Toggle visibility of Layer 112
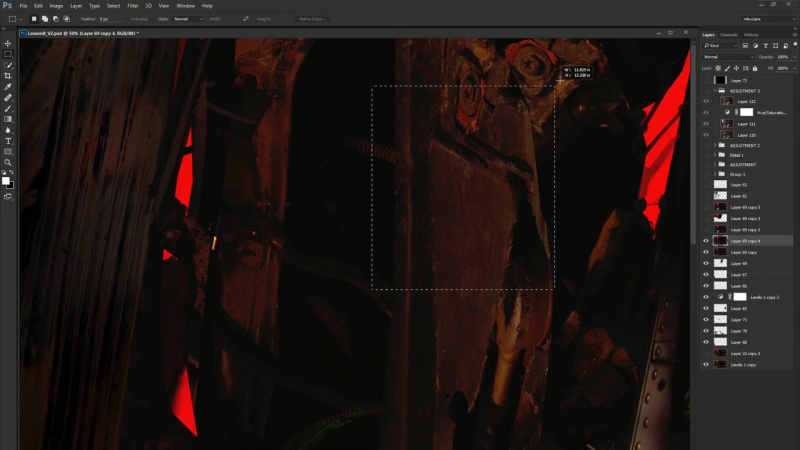The width and height of the screenshot is (800, 450). tap(706, 101)
